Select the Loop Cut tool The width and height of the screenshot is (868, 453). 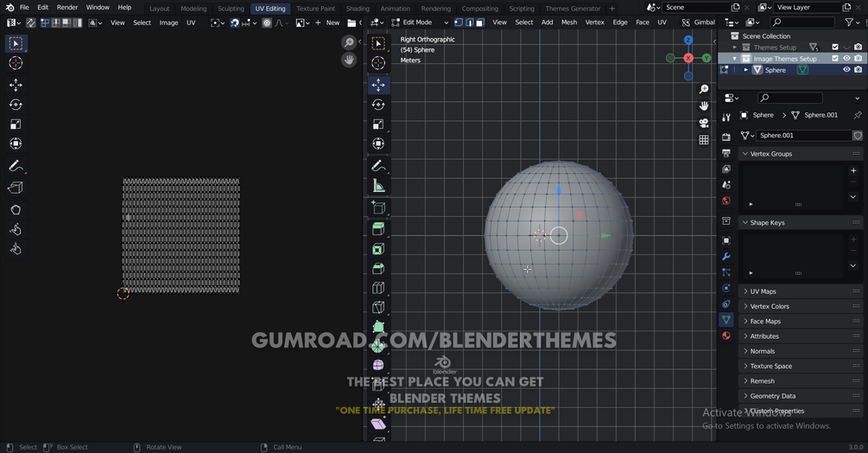coord(378,288)
